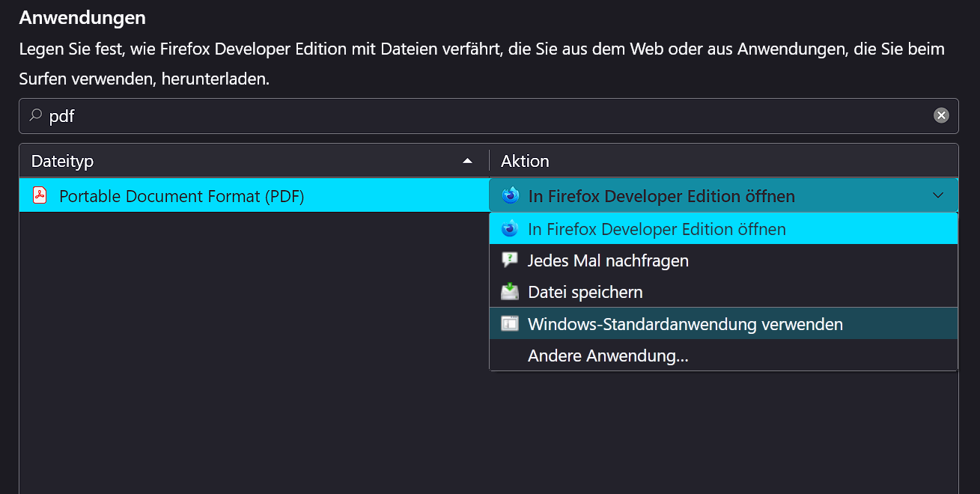The width and height of the screenshot is (980, 494).
Task: Click the Windows application icon in the dropdown
Action: tap(510, 323)
